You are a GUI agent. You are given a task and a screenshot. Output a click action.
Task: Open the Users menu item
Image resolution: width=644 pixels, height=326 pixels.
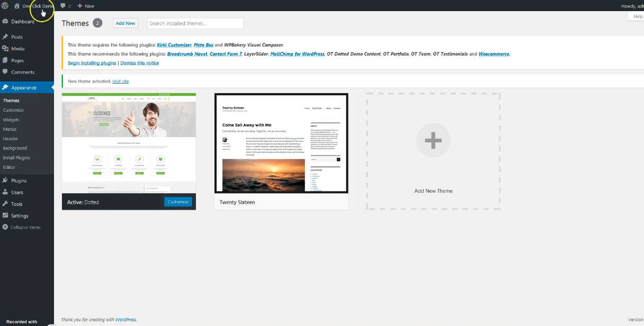17,192
